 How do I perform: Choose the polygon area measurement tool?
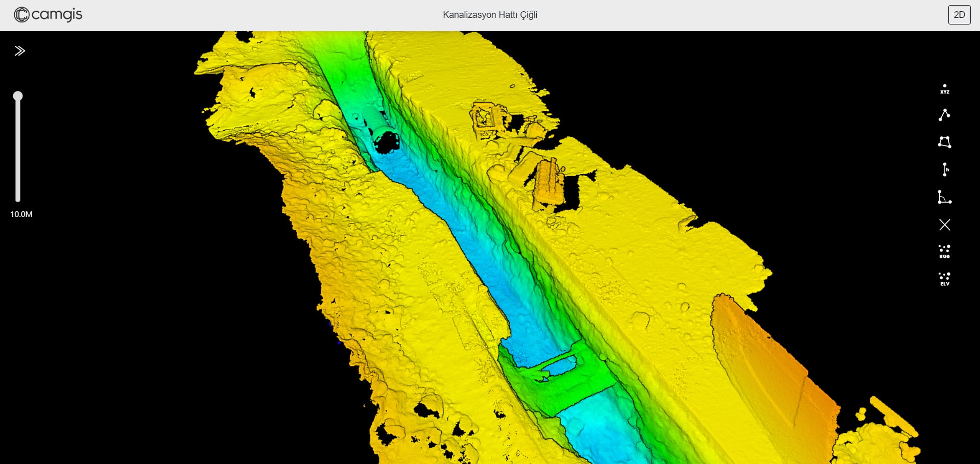pyautogui.click(x=944, y=142)
